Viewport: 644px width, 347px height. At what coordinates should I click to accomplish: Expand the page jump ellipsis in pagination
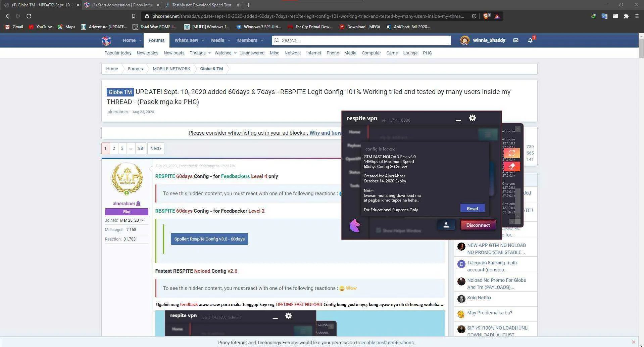(131, 148)
